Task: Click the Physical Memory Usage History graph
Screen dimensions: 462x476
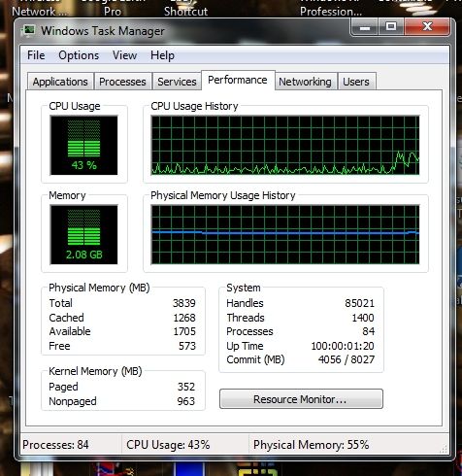Action: pos(285,234)
